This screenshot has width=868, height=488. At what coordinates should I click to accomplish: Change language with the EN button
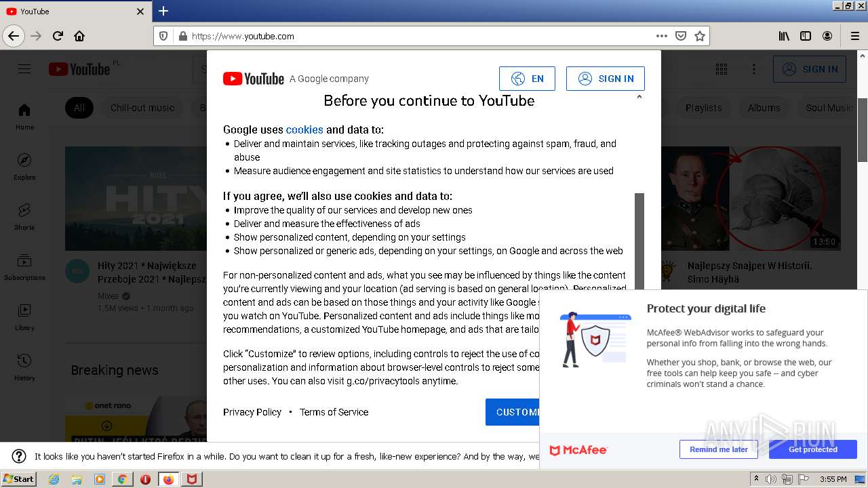[527, 79]
